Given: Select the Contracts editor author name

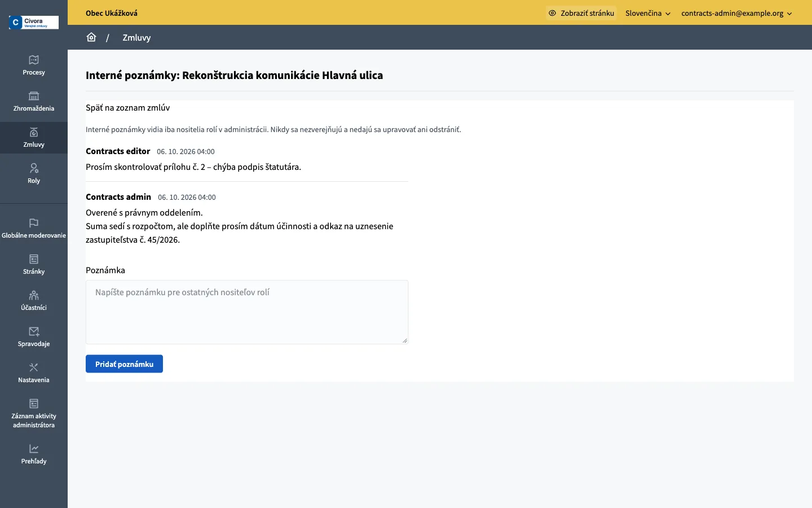Looking at the screenshot, I should tap(118, 151).
